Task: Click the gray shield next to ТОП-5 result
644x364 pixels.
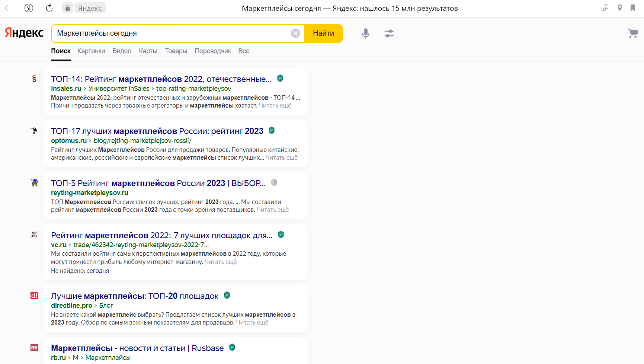Action: click(x=274, y=182)
